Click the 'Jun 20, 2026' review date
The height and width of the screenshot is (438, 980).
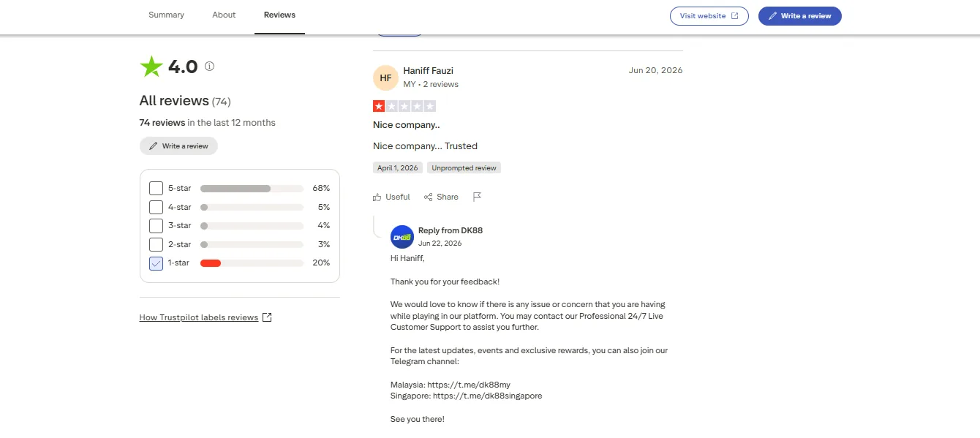[655, 71]
